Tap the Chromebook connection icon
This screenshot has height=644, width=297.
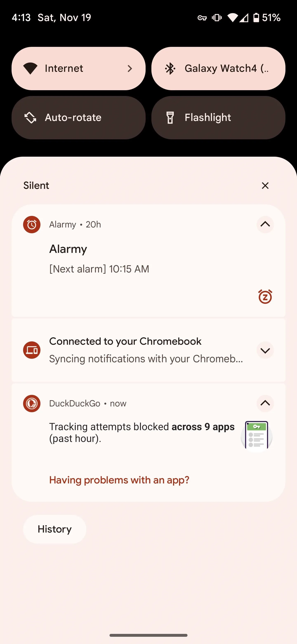32,350
